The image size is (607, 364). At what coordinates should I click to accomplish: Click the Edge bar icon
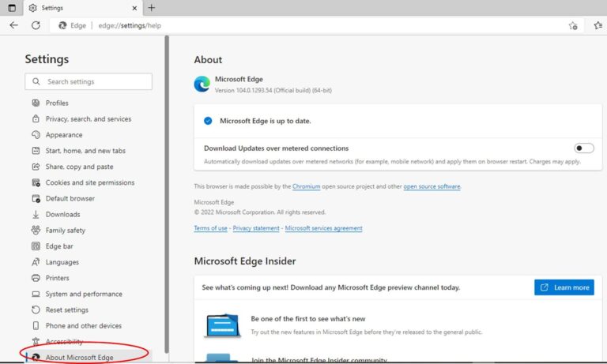point(36,246)
